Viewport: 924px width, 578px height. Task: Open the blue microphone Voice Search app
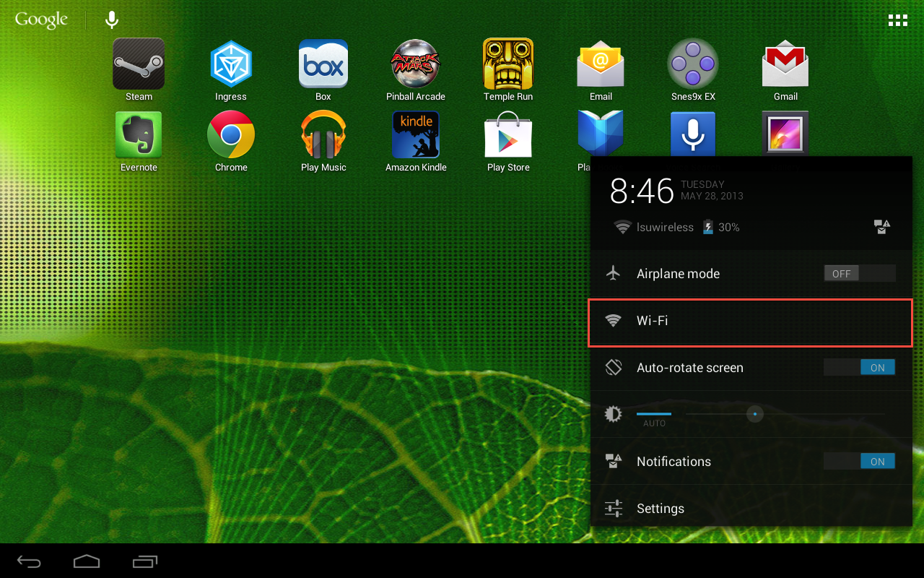click(x=693, y=133)
